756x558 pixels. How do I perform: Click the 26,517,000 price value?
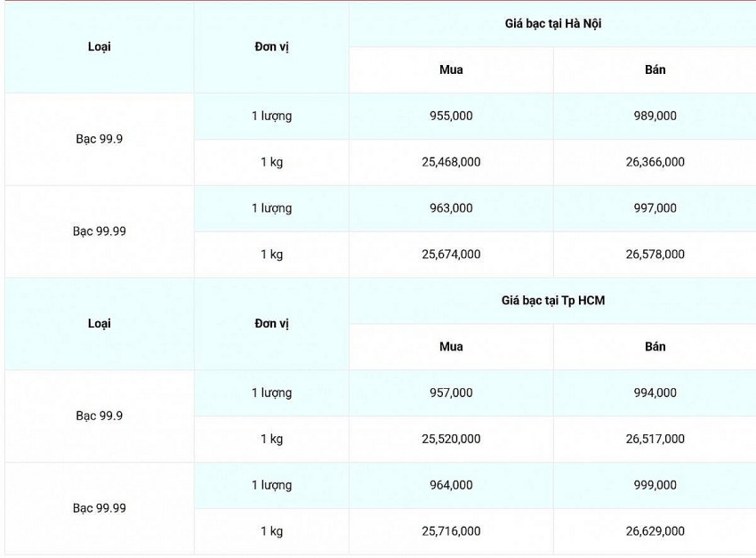[655, 439]
